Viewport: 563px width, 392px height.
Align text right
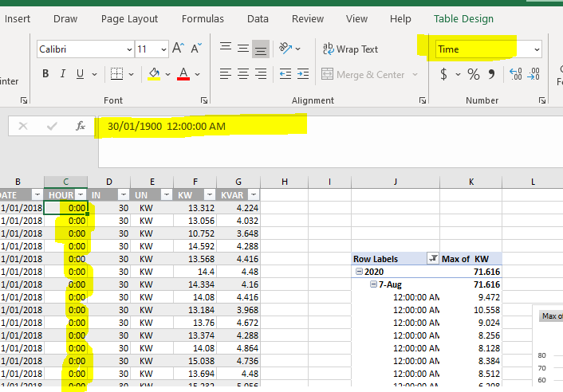point(261,74)
